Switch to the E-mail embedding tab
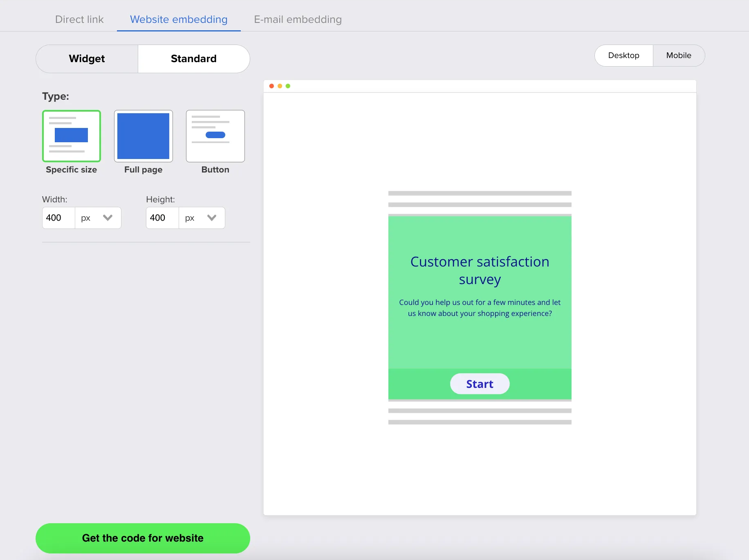Image resolution: width=749 pixels, height=560 pixels. tap(298, 19)
